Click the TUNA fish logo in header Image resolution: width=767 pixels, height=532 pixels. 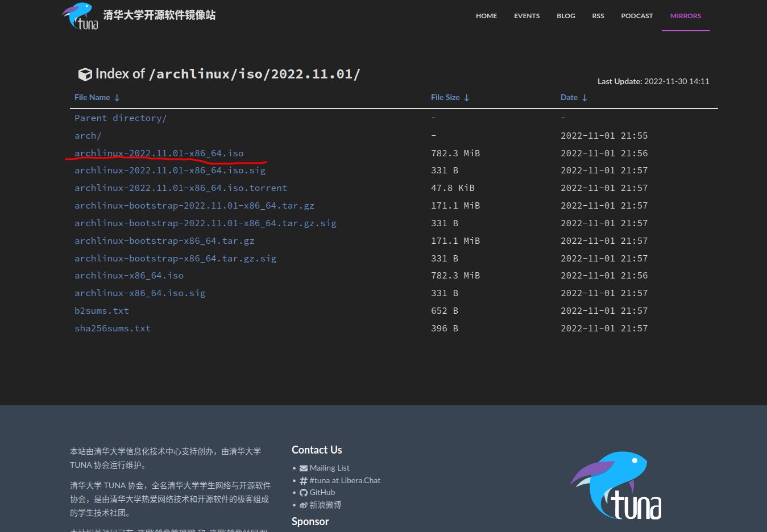(80, 16)
